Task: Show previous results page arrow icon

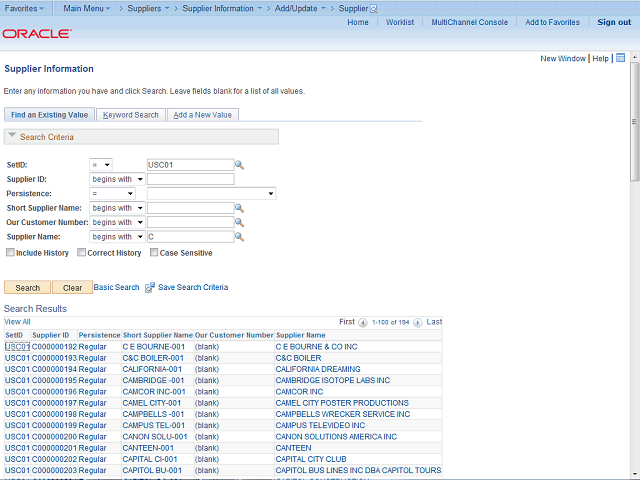Action: pos(362,322)
